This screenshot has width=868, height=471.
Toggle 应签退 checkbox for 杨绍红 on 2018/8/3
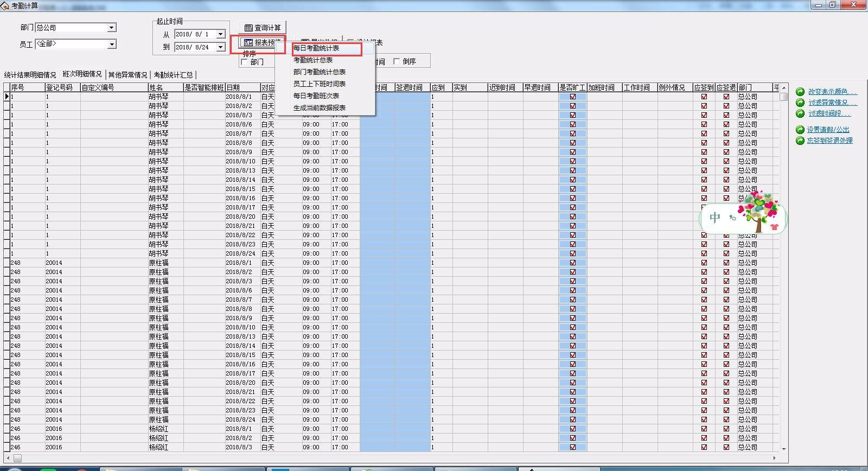[726, 447]
